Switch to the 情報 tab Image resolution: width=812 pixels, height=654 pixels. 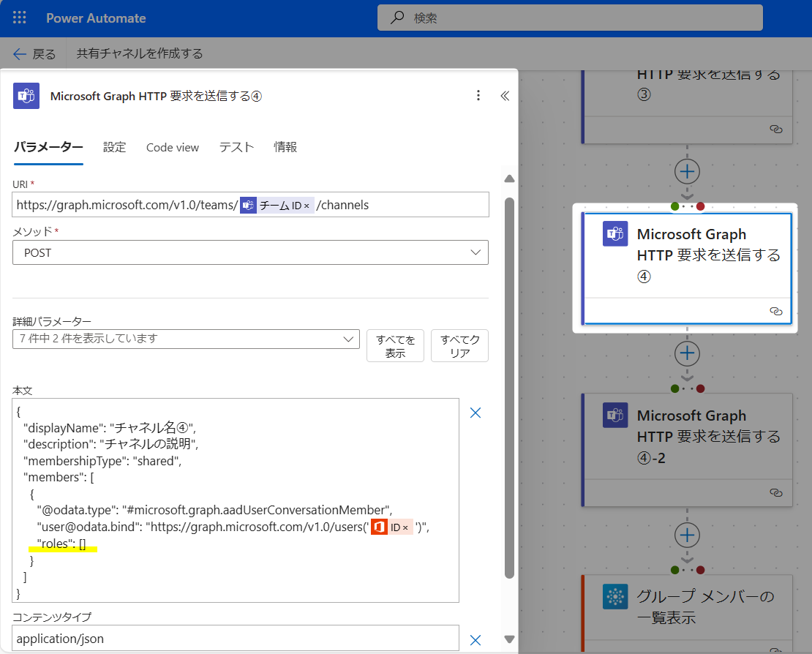coord(285,147)
